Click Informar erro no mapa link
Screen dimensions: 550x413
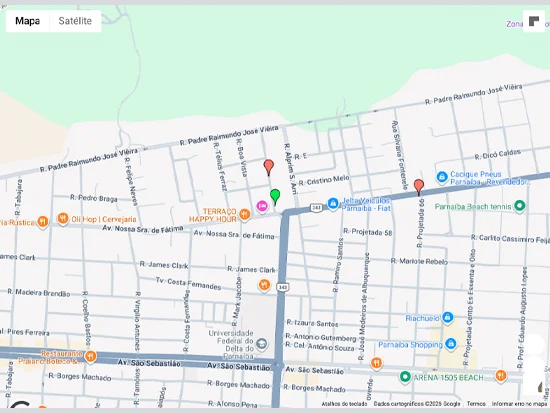[x=519, y=404]
